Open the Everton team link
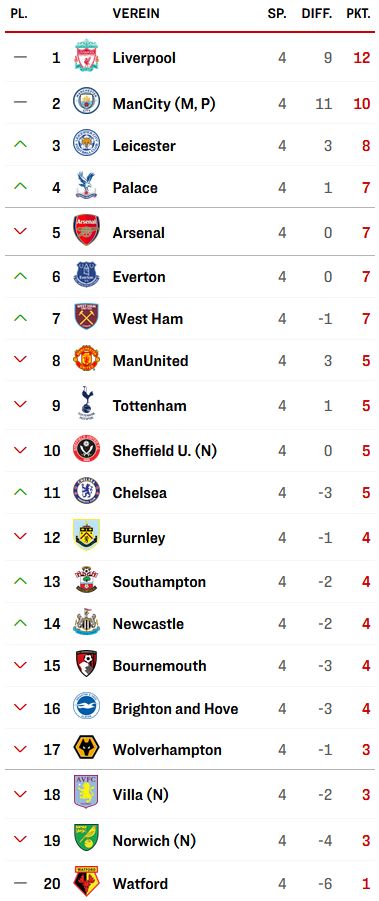This screenshot has width=379, height=901. click(139, 276)
